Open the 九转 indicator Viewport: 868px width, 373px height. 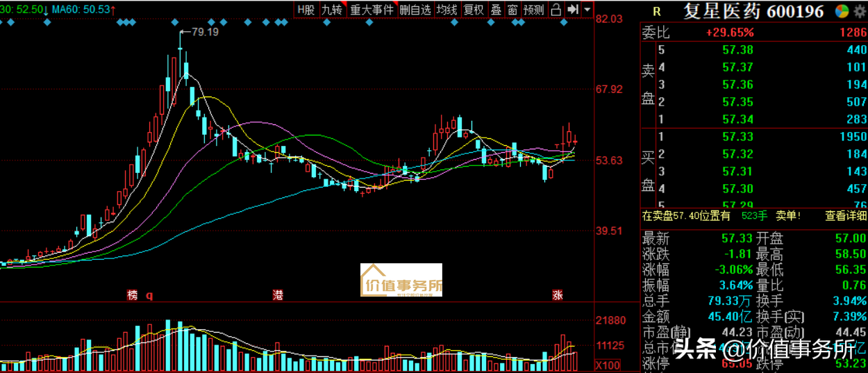click(331, 10)
